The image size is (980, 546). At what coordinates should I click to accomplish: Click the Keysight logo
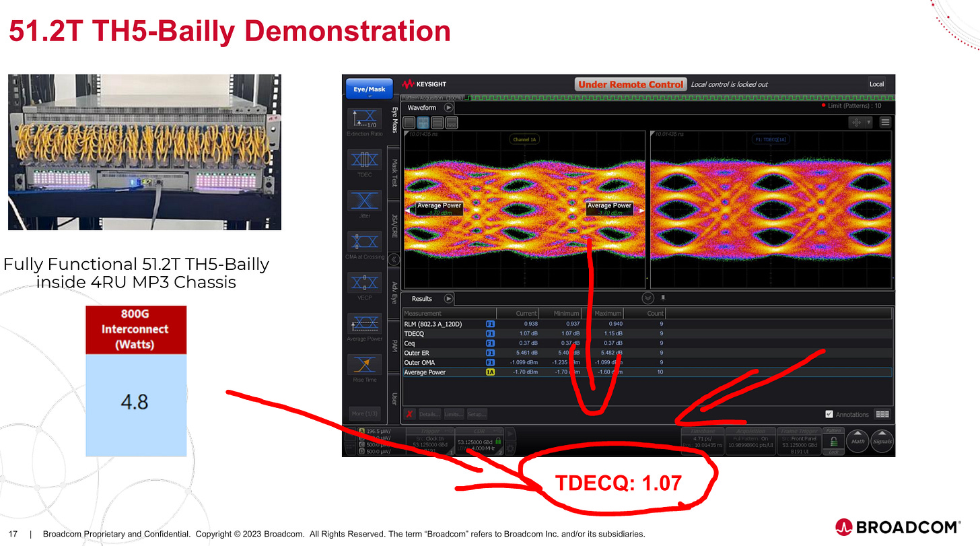pos(425,84)
